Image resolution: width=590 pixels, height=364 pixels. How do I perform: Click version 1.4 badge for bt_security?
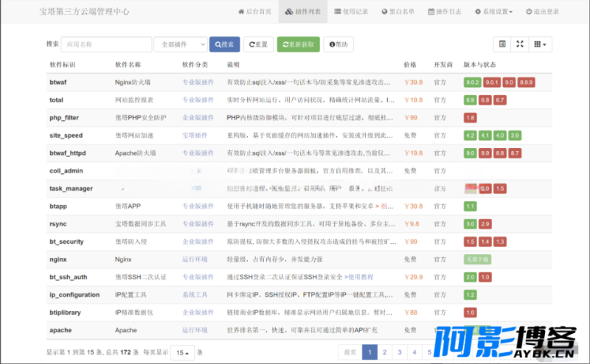[x=485, y=242]
